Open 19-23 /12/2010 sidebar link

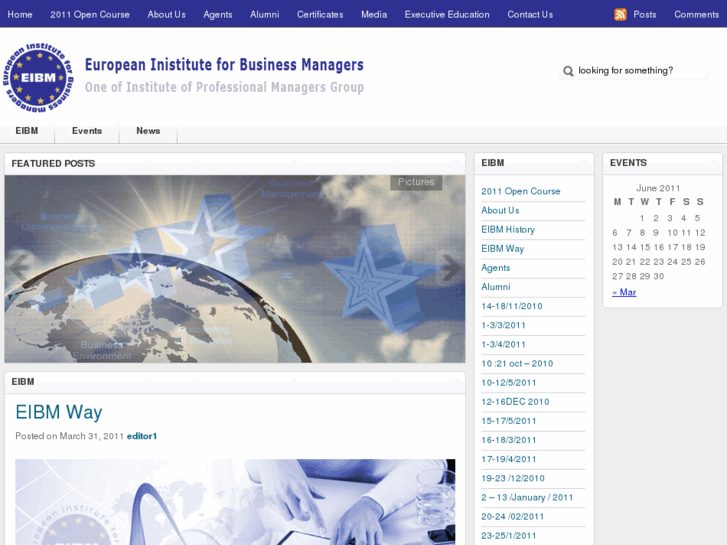pyautogui.click(x=513, y=478)
